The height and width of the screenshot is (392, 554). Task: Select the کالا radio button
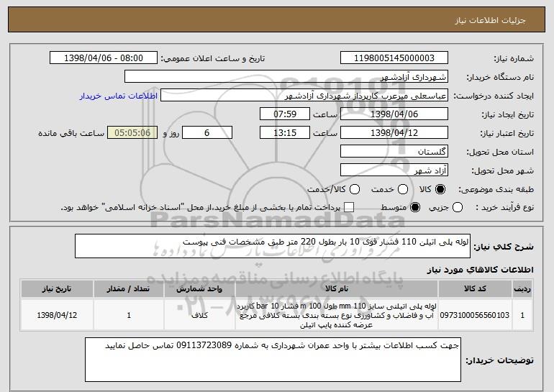point(440,189)
